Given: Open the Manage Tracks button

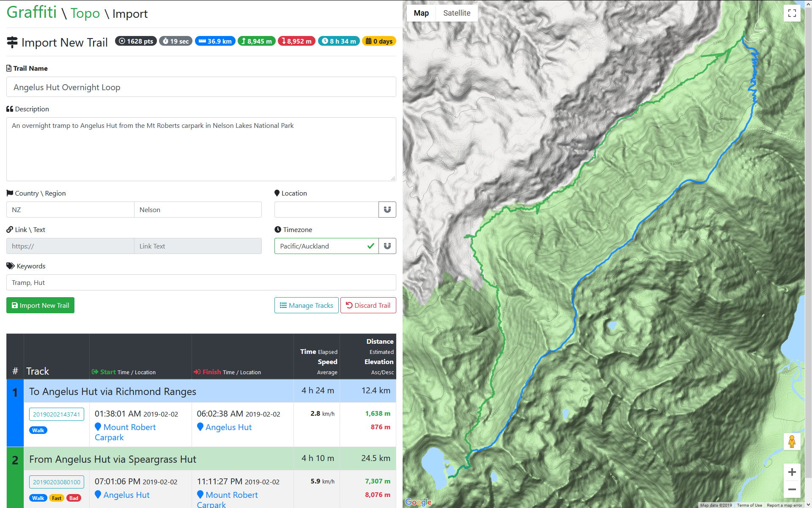Looking at the screenshot, I should point(306,305).
